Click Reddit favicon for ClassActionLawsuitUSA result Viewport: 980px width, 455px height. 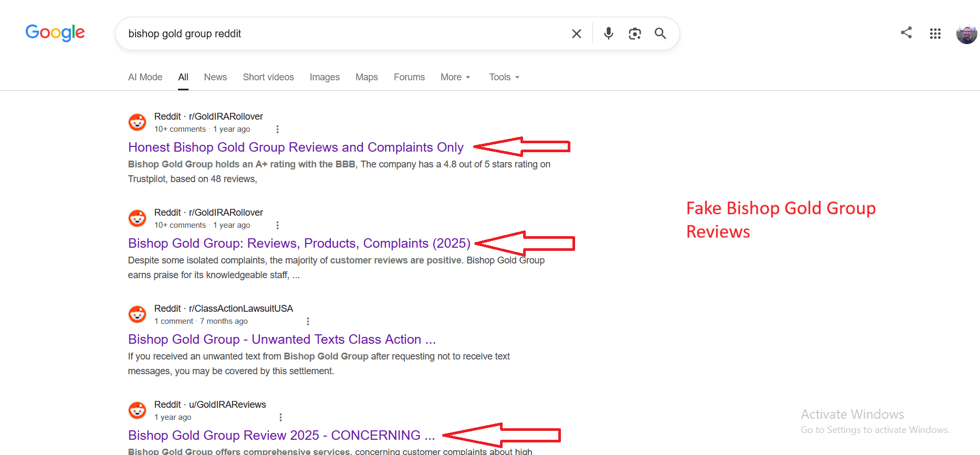138,314
